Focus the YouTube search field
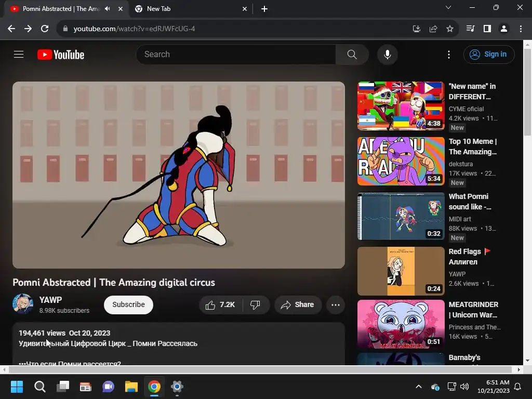Screen dimensions: 532x399 [236, 54]
